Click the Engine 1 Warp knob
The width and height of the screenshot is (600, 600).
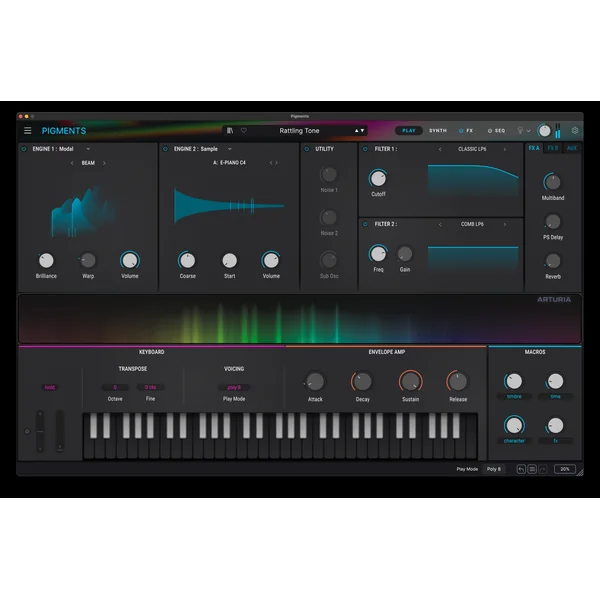pyautogui.click(x=88, y=261)
